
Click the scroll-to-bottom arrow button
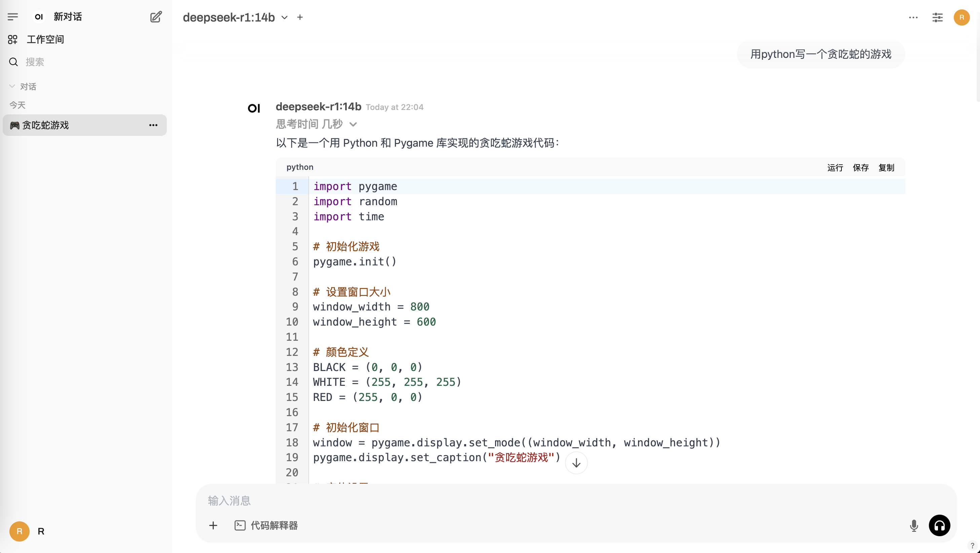coord(576,463)
